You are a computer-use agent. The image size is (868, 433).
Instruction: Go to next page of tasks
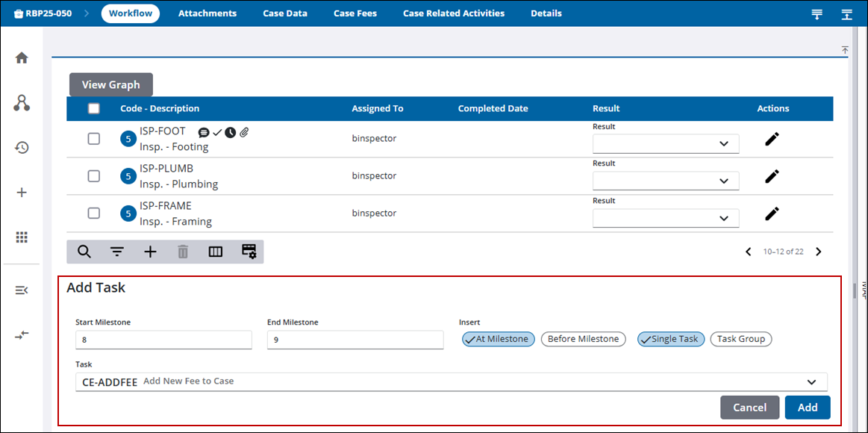(x=819, y=252)
